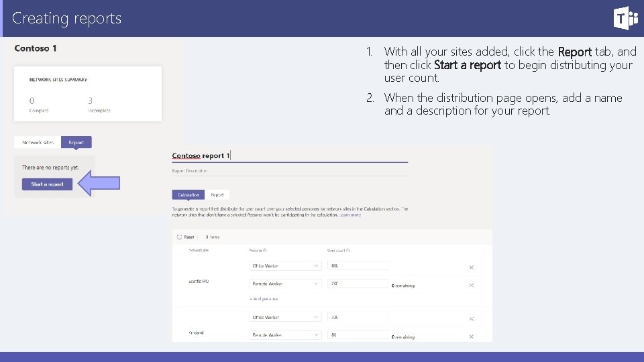The width and height of the screenshot is (644, 362).
Task: Click the "There are no reports yet" text
Action: click(50, 168)
